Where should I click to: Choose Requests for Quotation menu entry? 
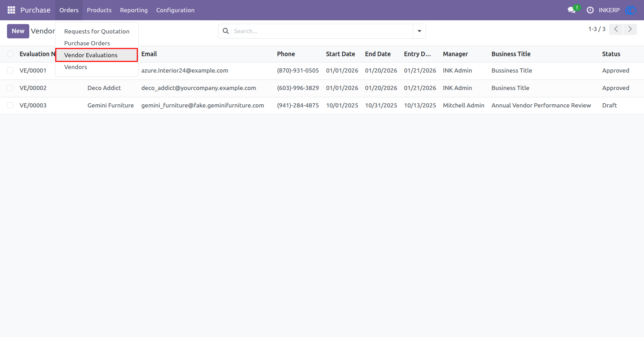pos(97,31)
